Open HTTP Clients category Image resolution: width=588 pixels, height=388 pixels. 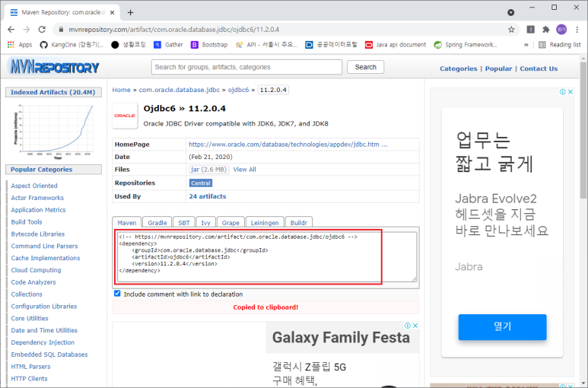pyautogui.click(x=29, y=379)
